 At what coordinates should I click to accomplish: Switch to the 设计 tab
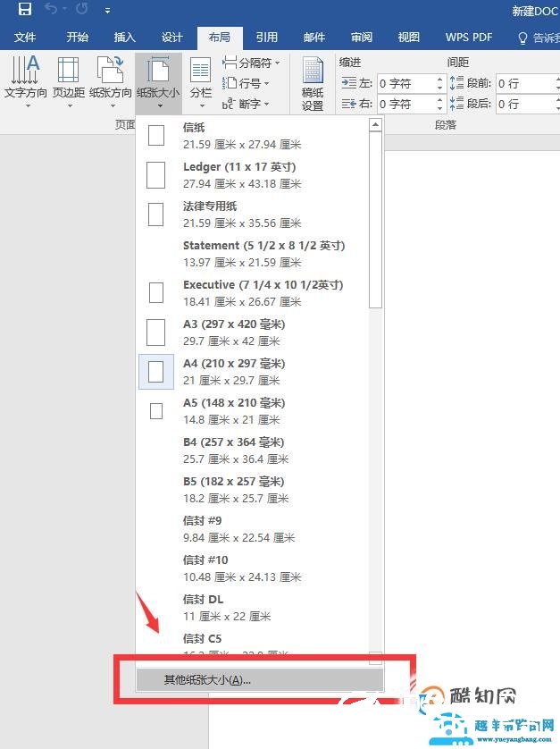tap(171, 38)
